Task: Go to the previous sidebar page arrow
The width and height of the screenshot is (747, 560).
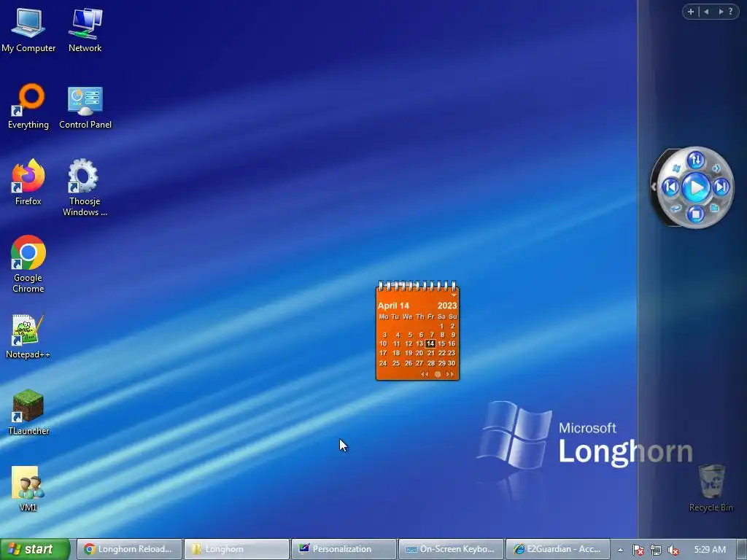Action: pyautogui.click(x=706, y=12)
